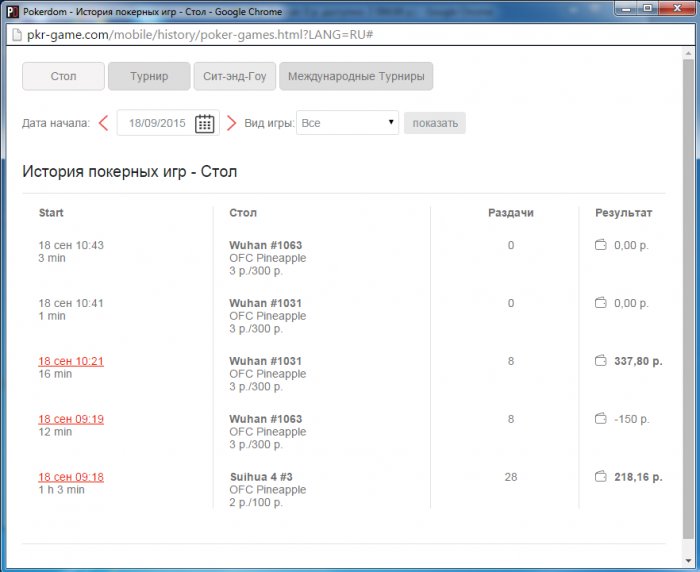The width and height of the screenshot is (700, 572).
Task: Click wallet icon in 18 сен 10:41 row
Action: coord(601,303)
